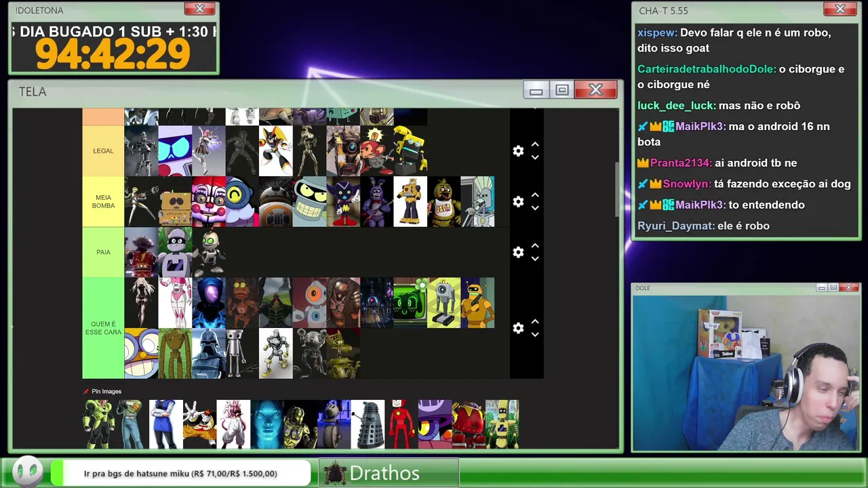Select the Clank robot in PAIA tier
The height and width of the screenshot is (488, 868).
[208, 252]
